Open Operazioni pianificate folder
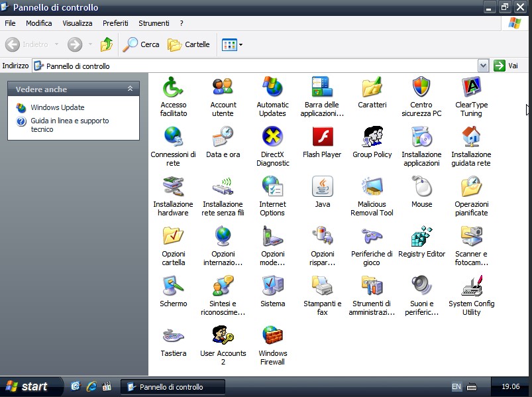The height and width of the screenshot is (397, 532). 471,196
